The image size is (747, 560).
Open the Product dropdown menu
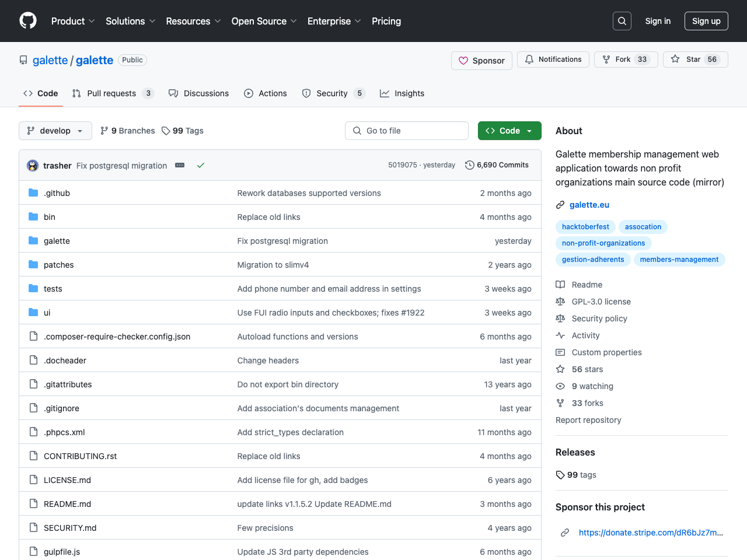[73, 21]
